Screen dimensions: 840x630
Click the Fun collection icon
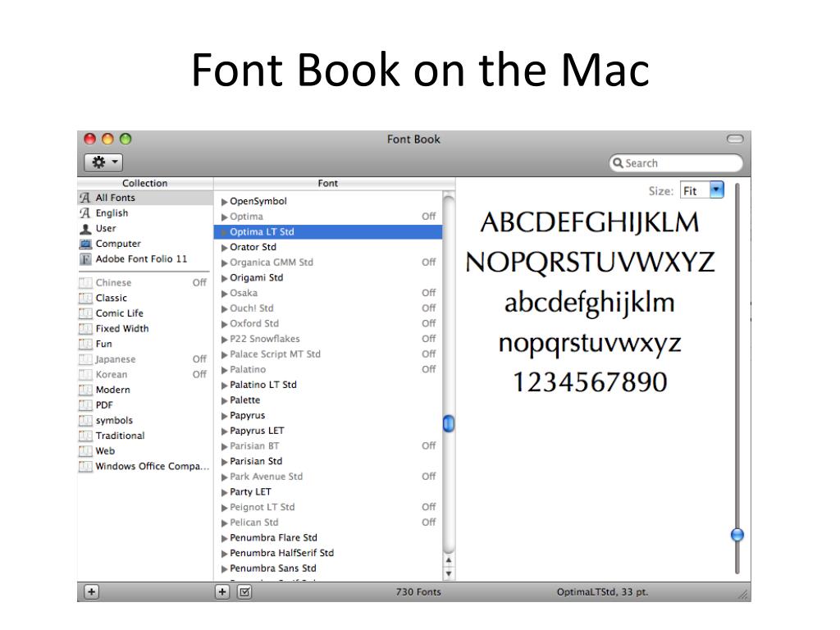pos(85,344)
